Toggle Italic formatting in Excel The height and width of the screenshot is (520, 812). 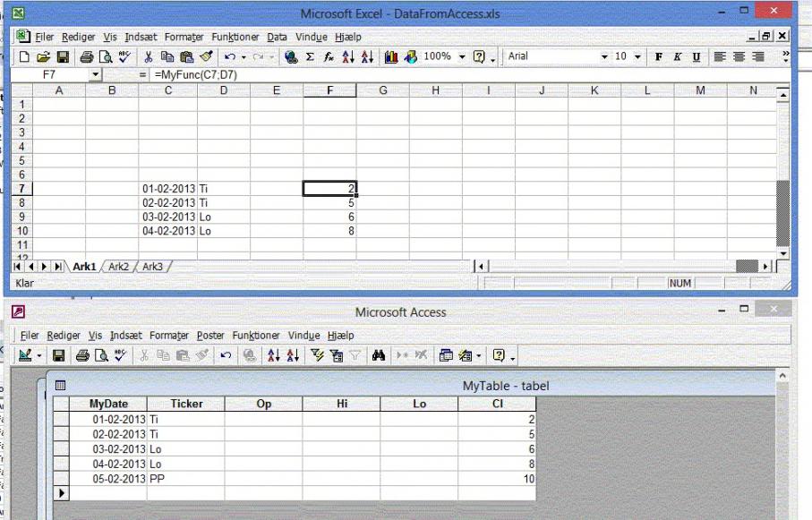pos(678,57)
